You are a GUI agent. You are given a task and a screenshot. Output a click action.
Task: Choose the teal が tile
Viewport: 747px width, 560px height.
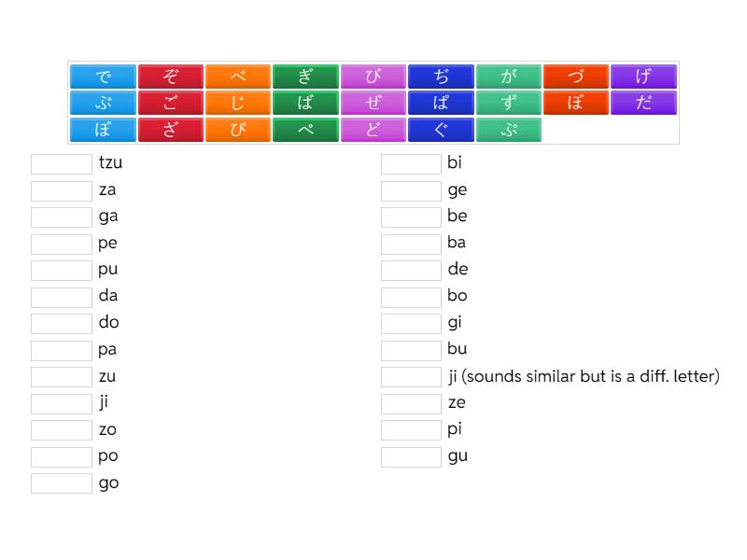508,77
